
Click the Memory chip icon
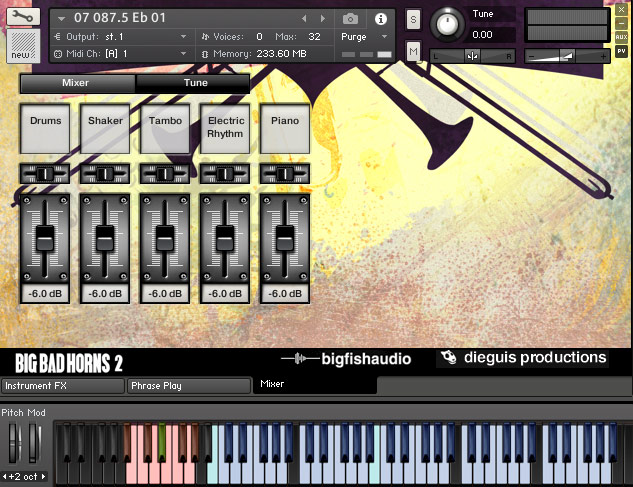[205, 54]
